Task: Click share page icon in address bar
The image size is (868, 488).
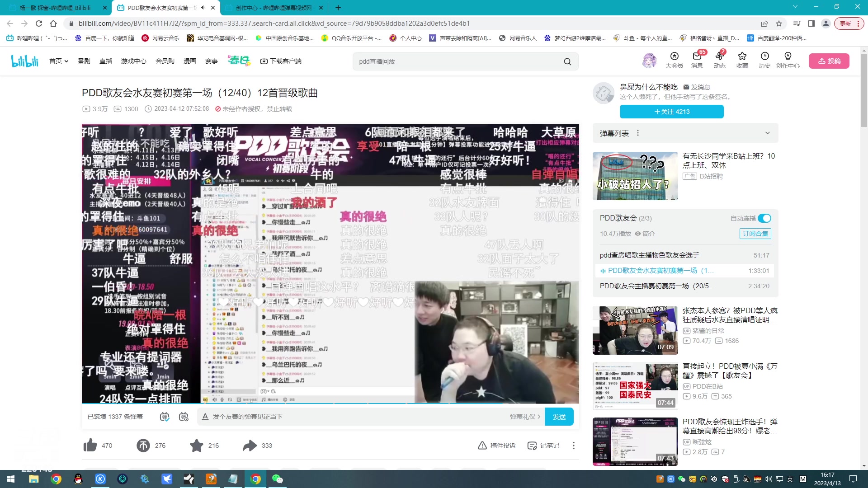Action: click(x=764, y=23)
